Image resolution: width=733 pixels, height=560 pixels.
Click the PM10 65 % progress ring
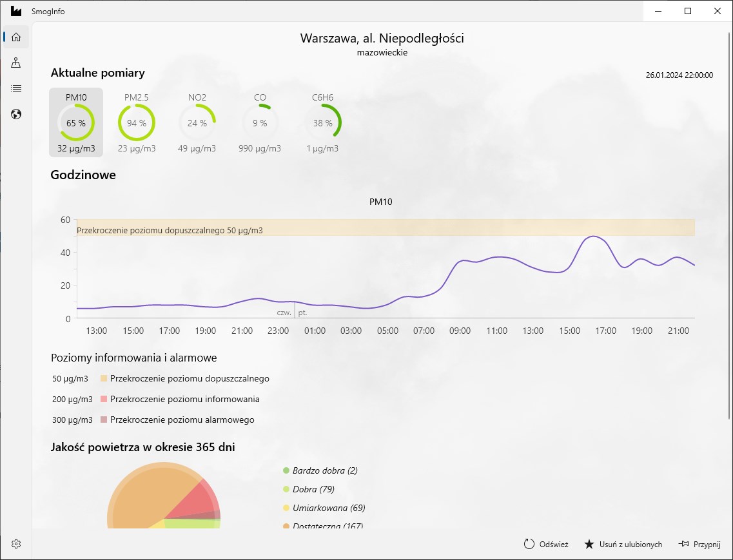point(76,122)
